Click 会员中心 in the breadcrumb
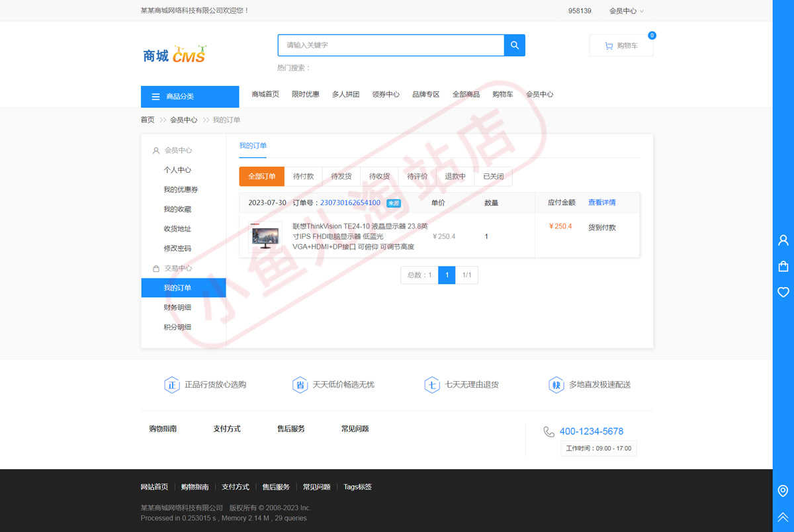This screenshot has width=794, height=532. pos(184,120)
